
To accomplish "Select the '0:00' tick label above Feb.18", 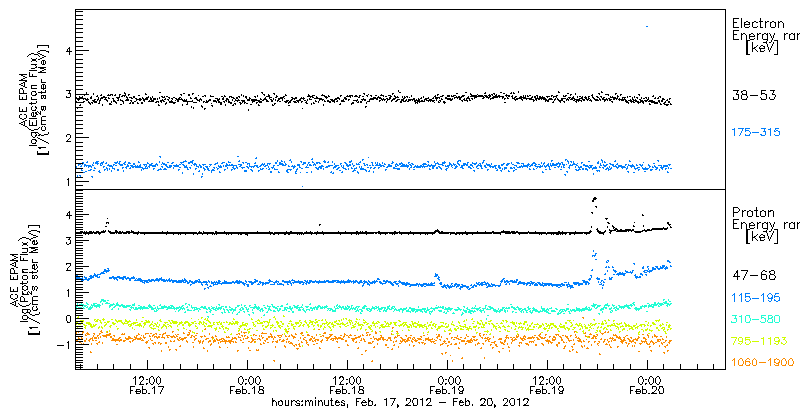I will pos(247,380).
